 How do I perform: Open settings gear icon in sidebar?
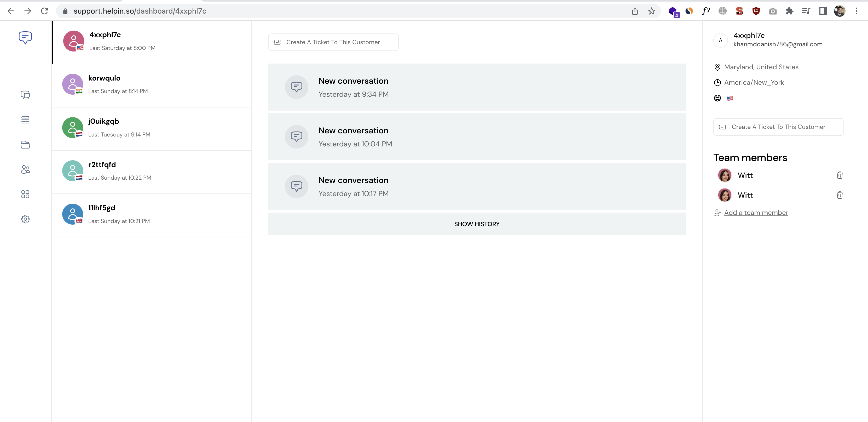25,219
